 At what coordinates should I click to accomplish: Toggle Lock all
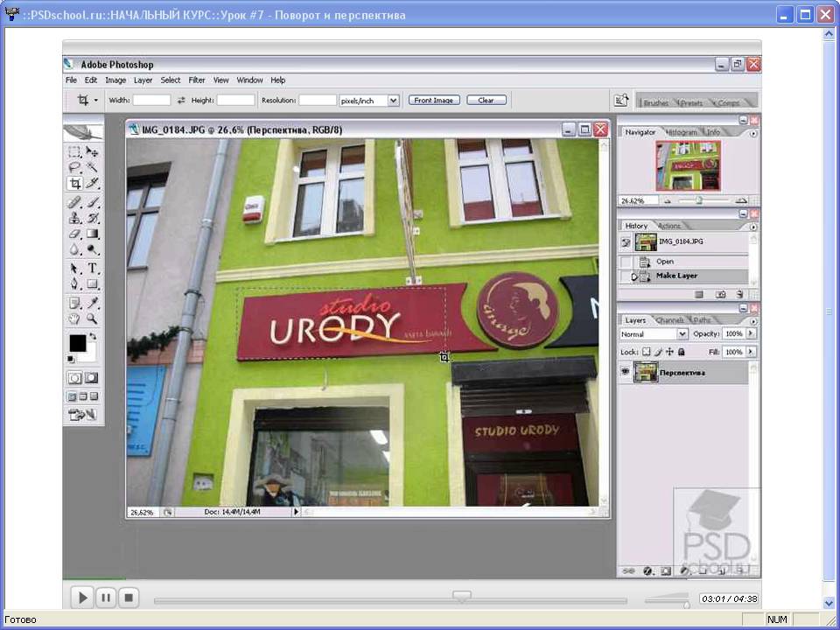pyautogui.click(x=682, y=352)
